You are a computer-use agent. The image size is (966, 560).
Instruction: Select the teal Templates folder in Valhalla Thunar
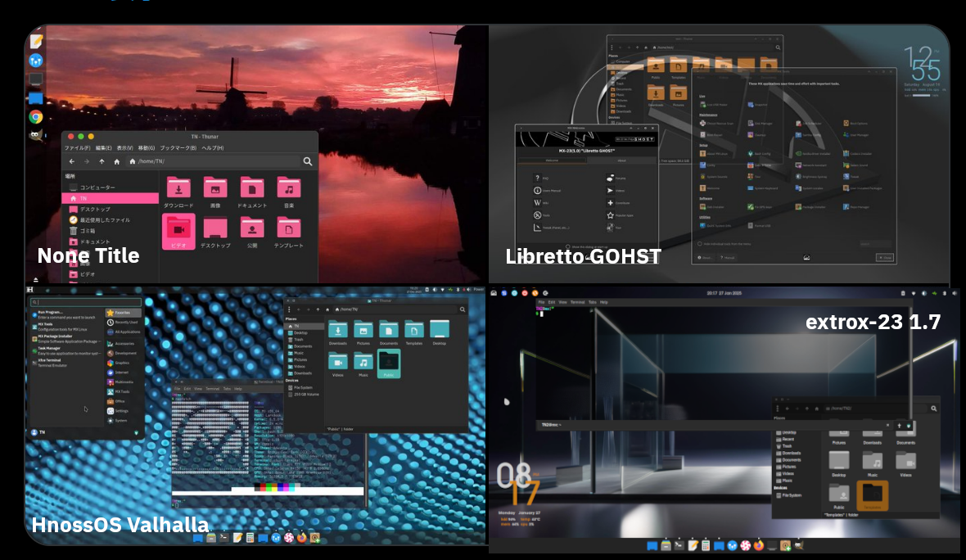coord(414,332)
